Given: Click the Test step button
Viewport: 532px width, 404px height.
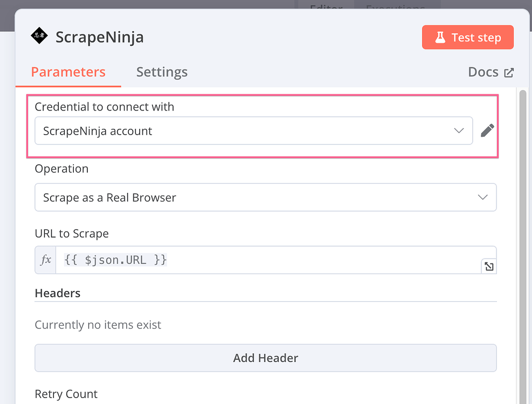Looking at the screenshot, I should point(468,37).
